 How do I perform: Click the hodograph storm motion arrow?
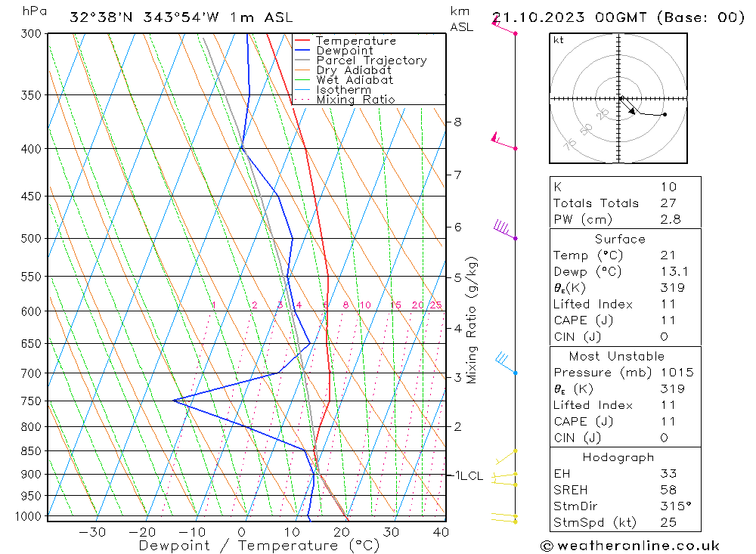coord(627,106)
